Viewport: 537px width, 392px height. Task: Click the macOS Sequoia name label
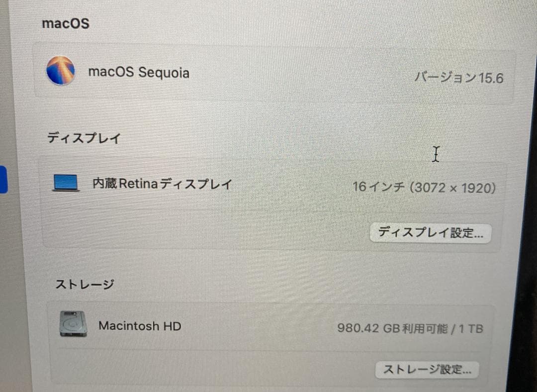click(139, 73)
